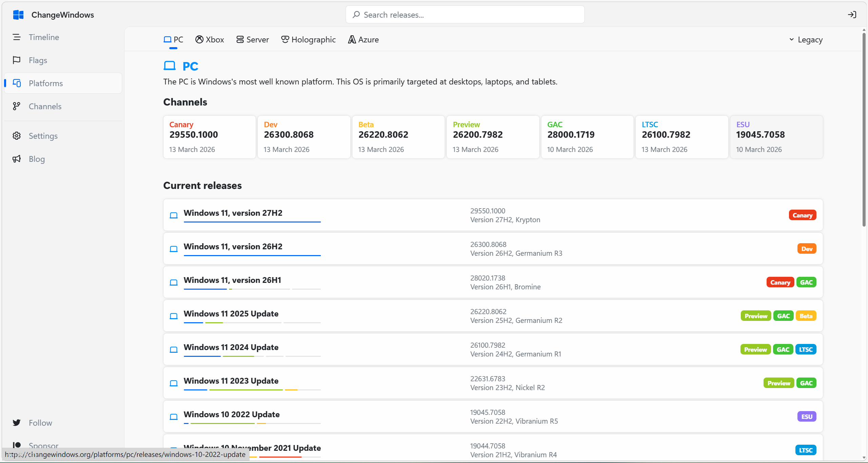Switch to the Server tab
This screenshot has height=463, width=868.
tap(252, 40)
